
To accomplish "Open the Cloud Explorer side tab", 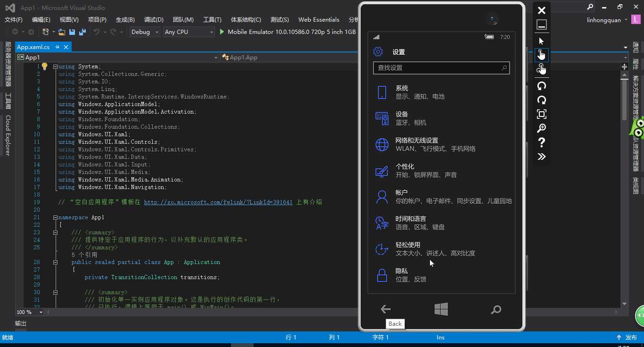I will (x=8, y=135).
